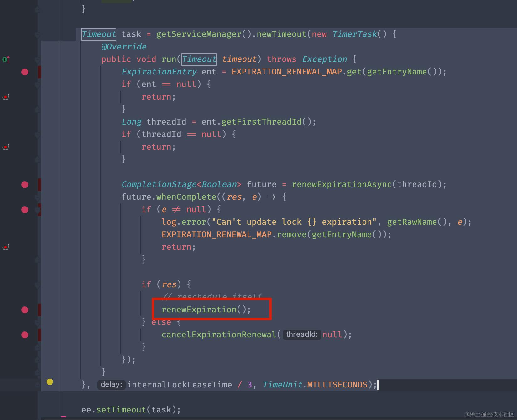517x420 pixels.
Task: Click whenComplete method call
Action: (186, 197)
